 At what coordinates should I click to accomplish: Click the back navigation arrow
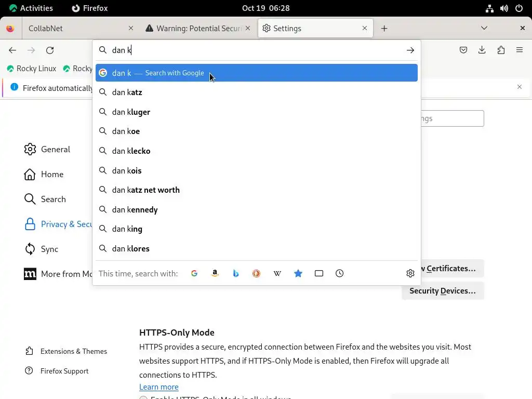(12, 50)
